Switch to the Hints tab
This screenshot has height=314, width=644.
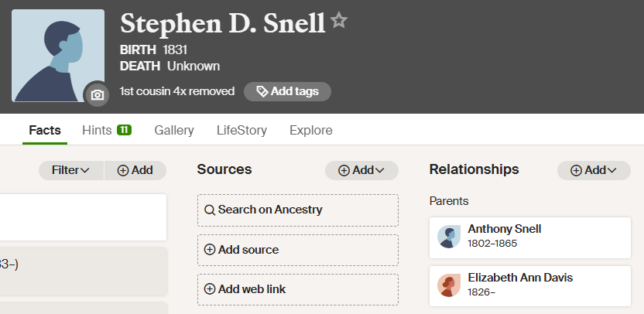coord(106,130)
